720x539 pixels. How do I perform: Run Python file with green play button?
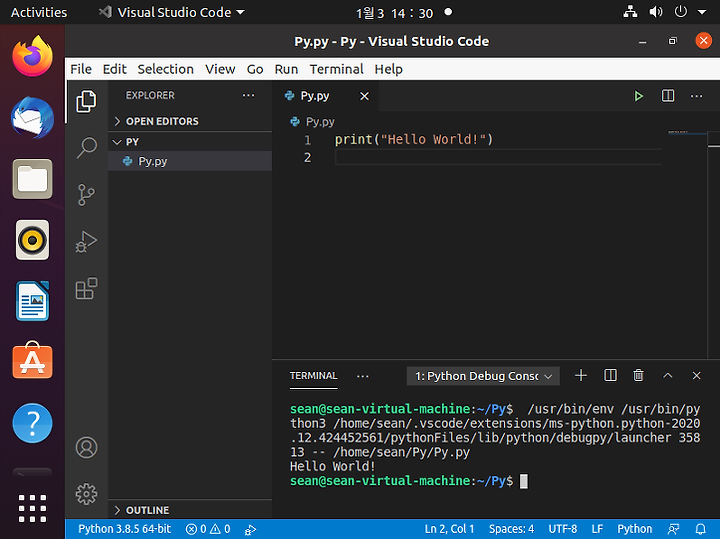tap(638, 96)
